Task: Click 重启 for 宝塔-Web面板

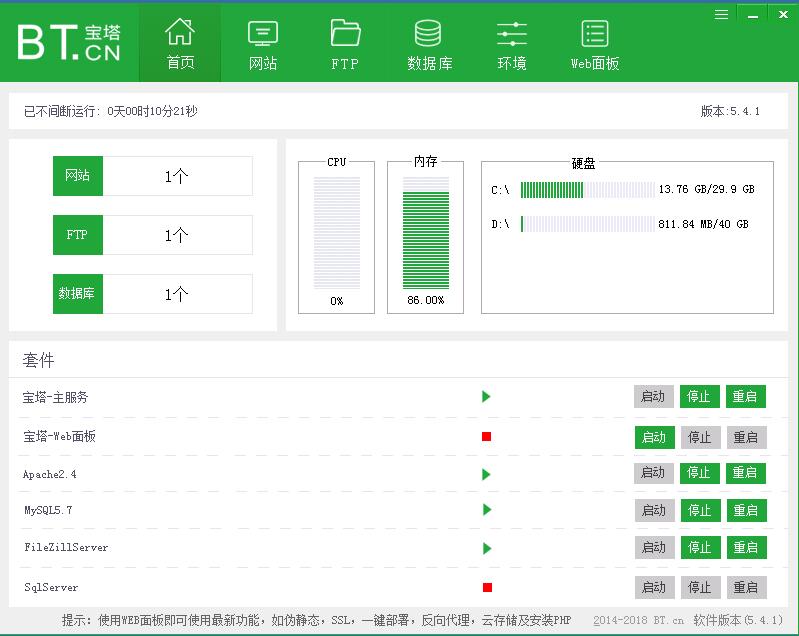Action: pyautogui.click(x=747, y=437)
